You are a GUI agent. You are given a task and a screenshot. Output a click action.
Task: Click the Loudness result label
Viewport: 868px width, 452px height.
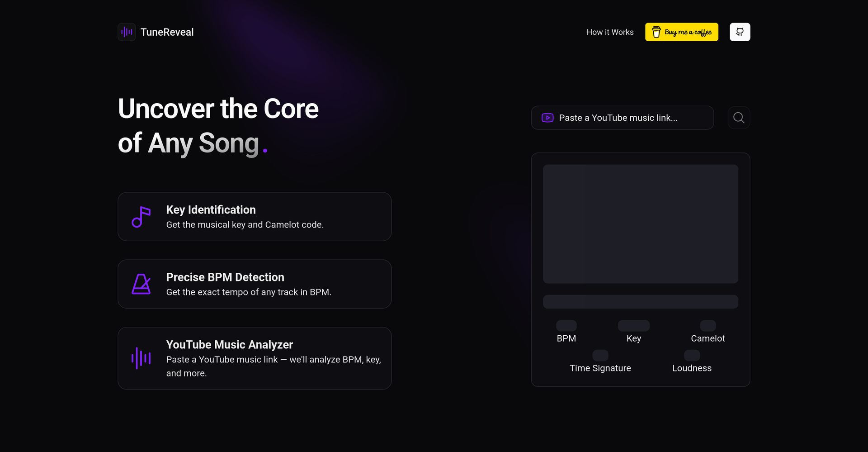[x=692, y=368]
